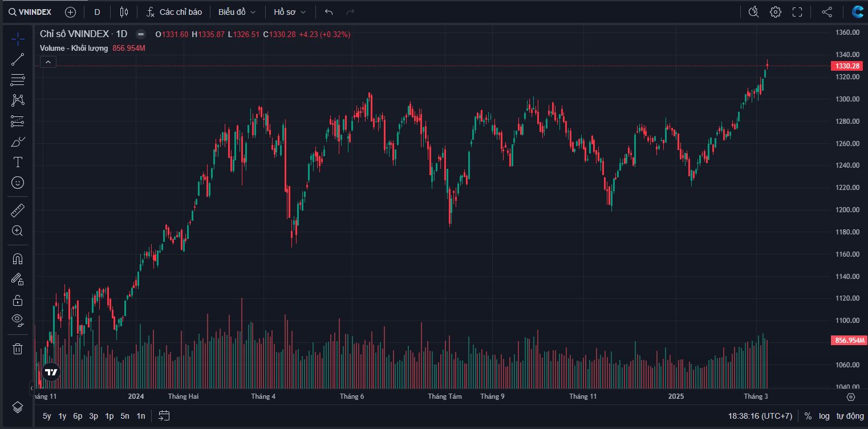Switch to log scale
The height and width of the screenshot is (429, 868).
click(x=824, y=416)
